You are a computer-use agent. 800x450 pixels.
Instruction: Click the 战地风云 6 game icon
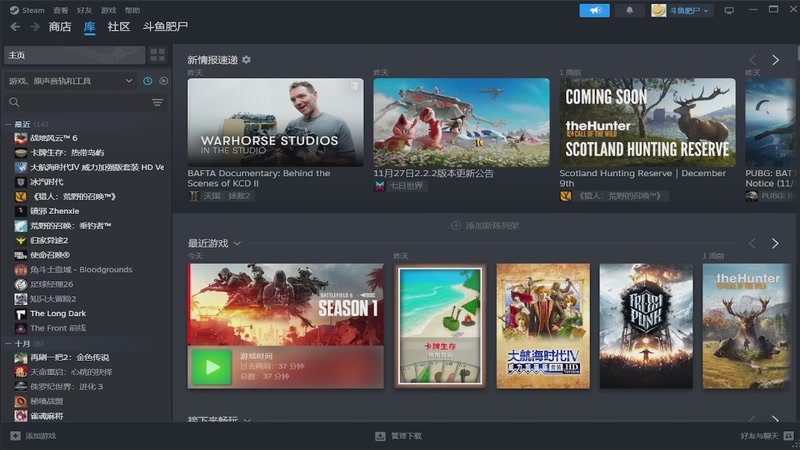20,138
